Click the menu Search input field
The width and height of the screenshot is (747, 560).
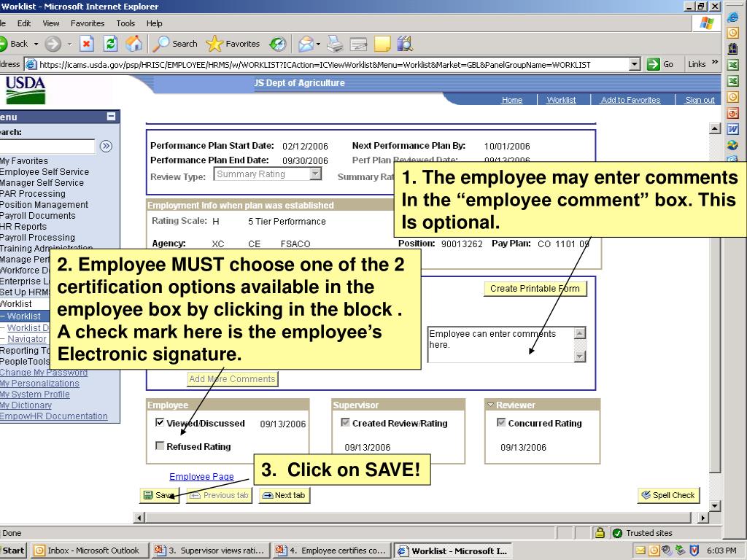[47, 146]
